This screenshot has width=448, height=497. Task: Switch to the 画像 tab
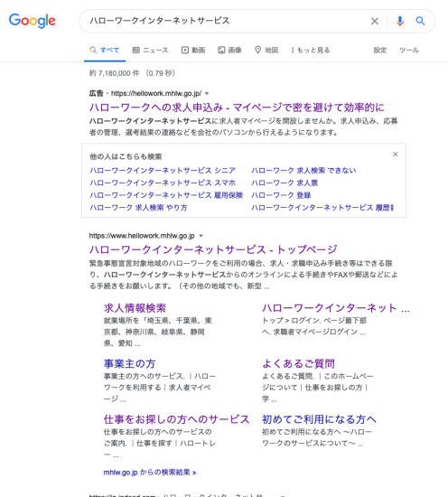coord(229,50)
